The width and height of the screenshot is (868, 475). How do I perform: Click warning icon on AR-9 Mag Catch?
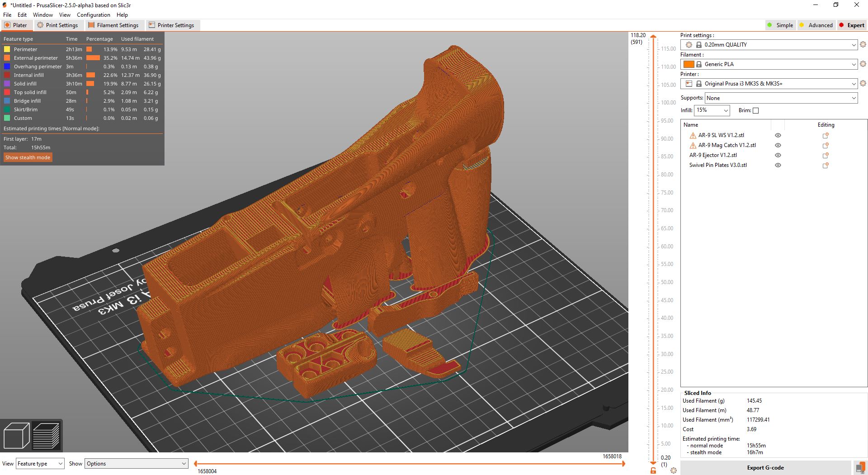click(x=693, y=145)
